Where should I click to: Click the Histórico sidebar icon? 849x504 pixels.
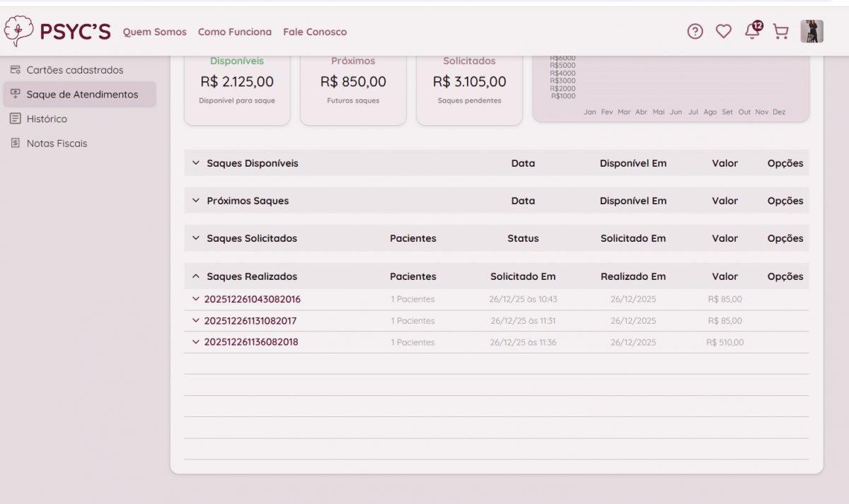pyautogui.click(x=15, y=119)
